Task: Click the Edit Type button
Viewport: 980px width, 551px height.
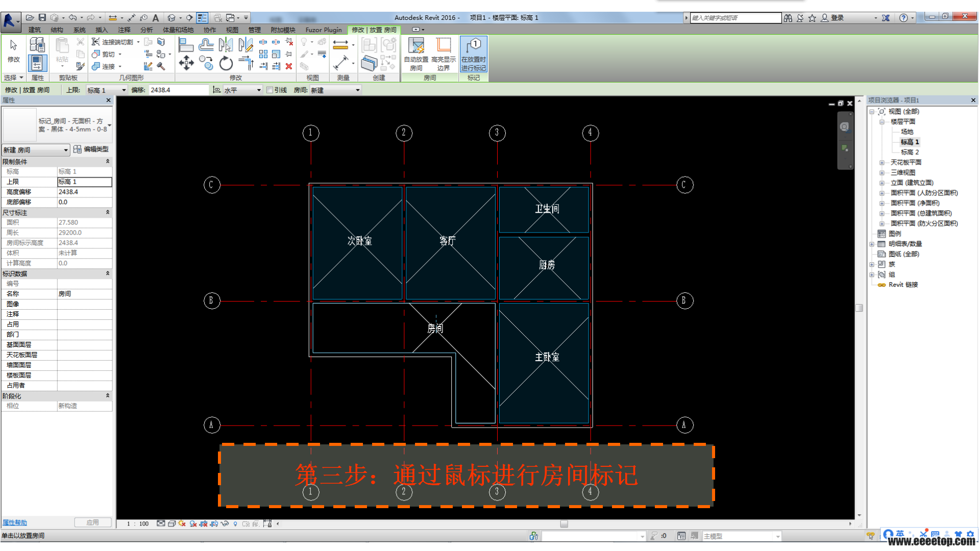Action: click(x=91, y=149)
